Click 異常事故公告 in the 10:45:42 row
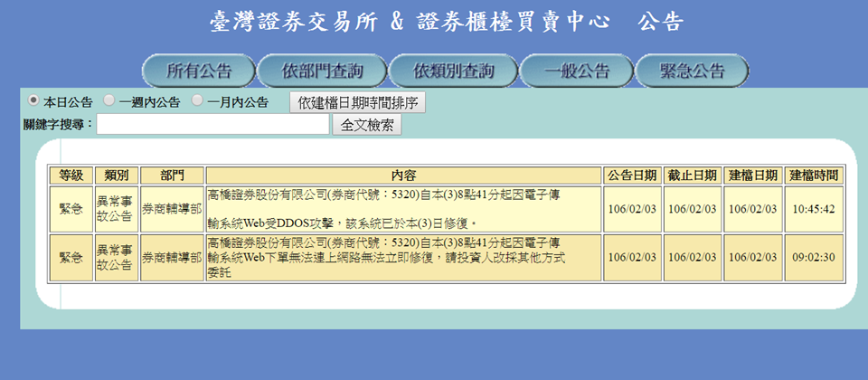 pyautogui.click(x=117, y=209)
